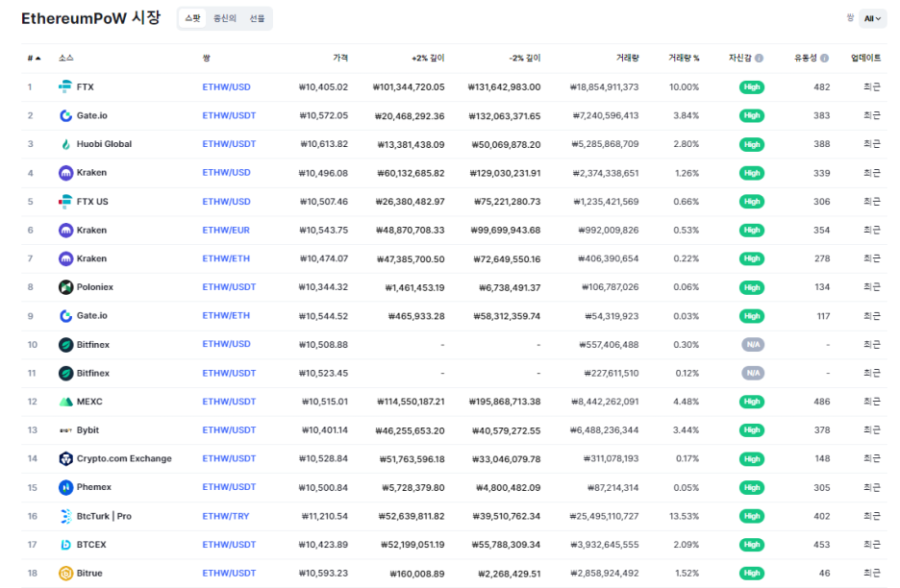Click the Phemex logo icon
This screenshot has height=588, width=900.
65,487
